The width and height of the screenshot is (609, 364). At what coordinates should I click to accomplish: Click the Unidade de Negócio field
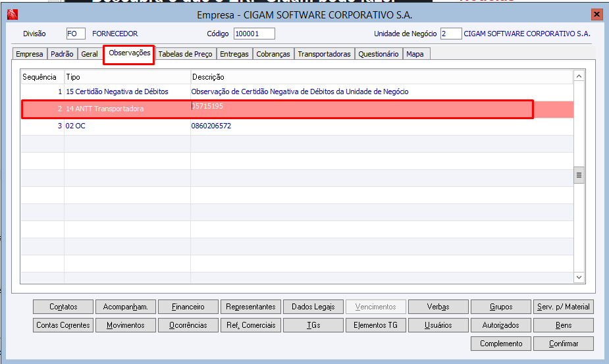[451, 34]
